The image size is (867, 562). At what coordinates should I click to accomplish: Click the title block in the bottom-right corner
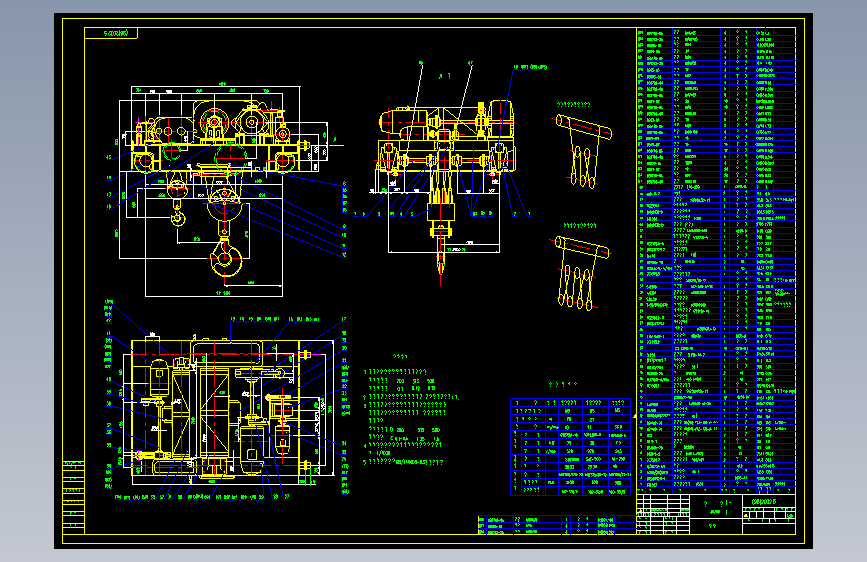(716, 514)
